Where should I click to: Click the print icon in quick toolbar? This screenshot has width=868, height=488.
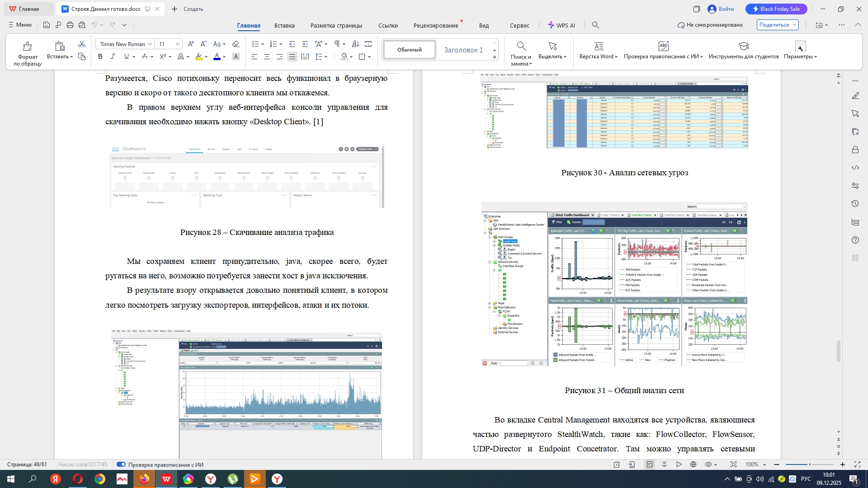[70, 25]
